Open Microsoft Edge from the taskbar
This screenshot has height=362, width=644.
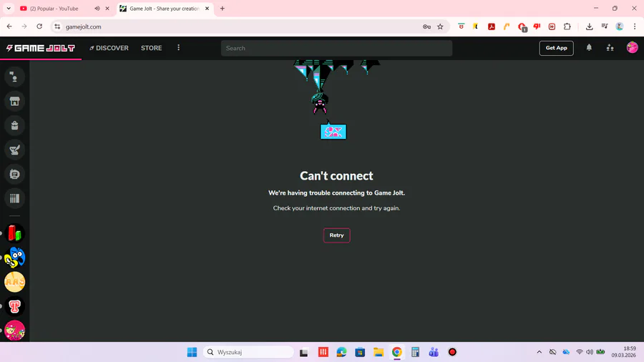click(341, 352)
